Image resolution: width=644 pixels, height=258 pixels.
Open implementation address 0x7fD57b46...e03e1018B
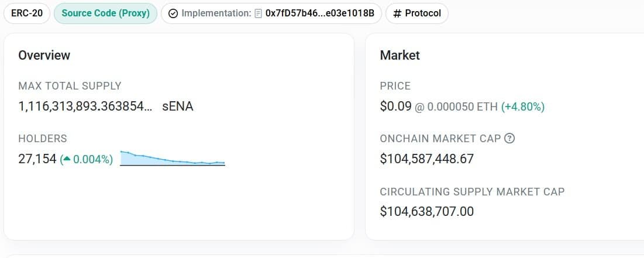[x=320, y=13]
